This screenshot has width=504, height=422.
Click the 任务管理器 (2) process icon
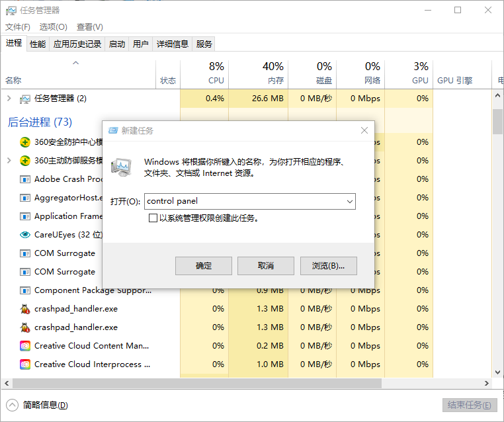pyautogui.click(x=25, y=99)
